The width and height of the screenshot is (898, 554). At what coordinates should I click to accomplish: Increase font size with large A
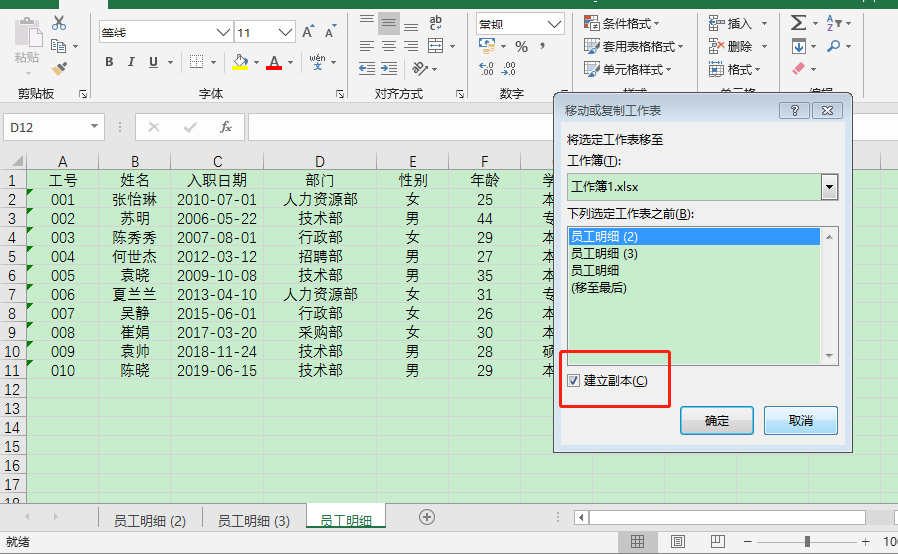308,32
